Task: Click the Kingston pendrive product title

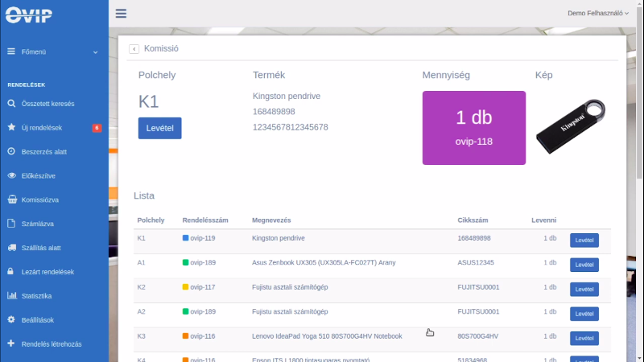Action: [x=287, y=96]
